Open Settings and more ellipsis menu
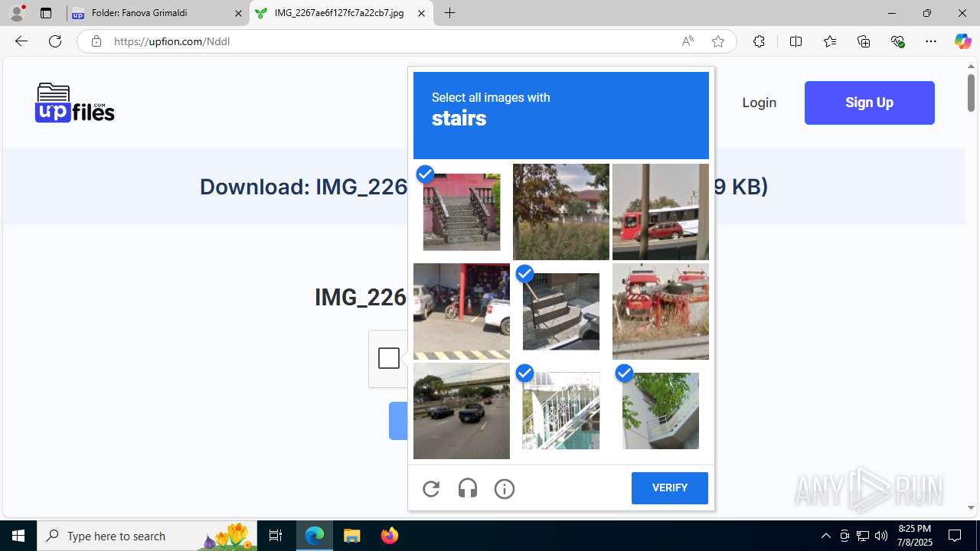Image resolution: width=980 pixels, height=551 pixels. (x=931, y=41)
